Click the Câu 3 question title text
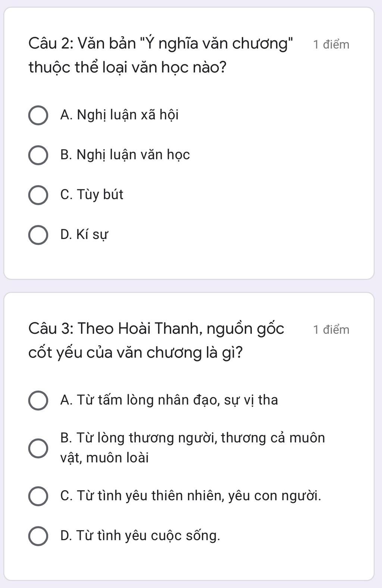 coord(156,340)
